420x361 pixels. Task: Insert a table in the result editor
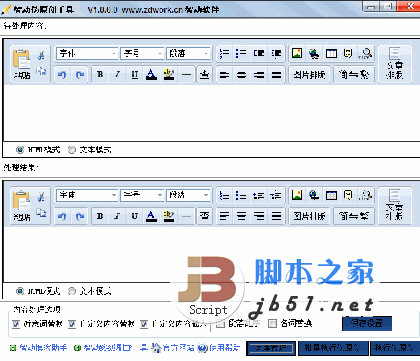tap(331, 195)
